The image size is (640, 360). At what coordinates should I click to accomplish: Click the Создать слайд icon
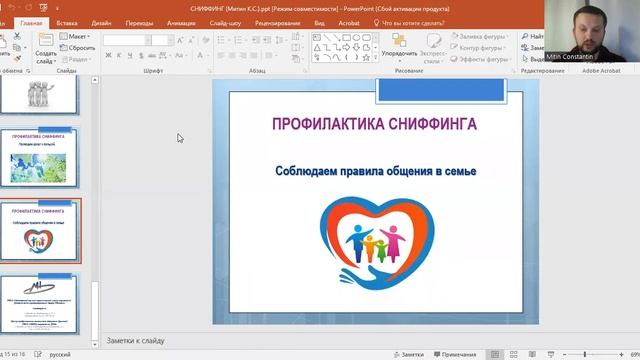46,40
